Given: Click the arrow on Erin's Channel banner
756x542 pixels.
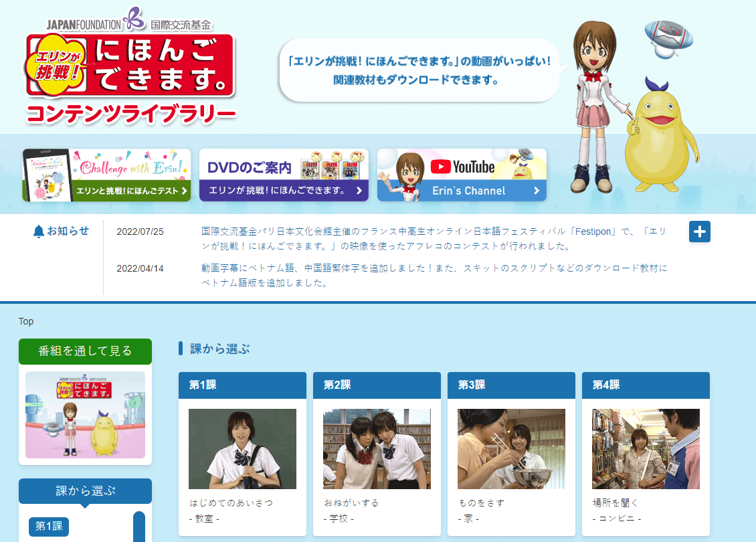Looking at the screenshot, I should [x=537, y=191].
